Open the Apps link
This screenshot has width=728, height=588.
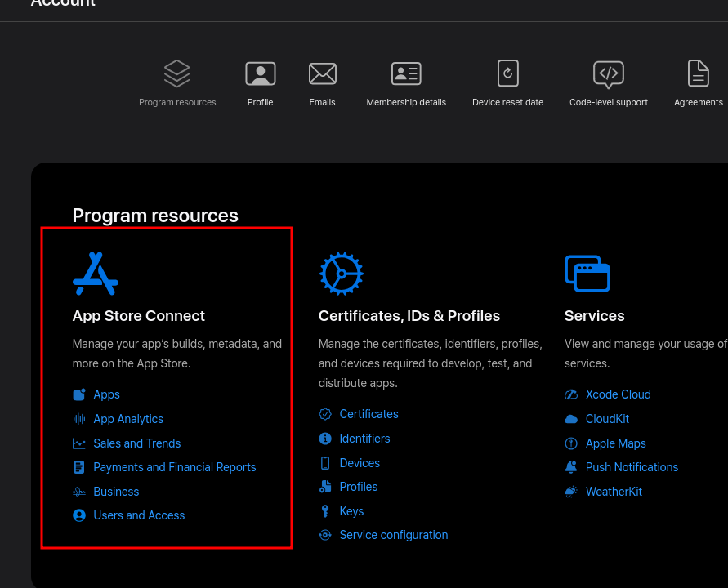coord(106,394)
